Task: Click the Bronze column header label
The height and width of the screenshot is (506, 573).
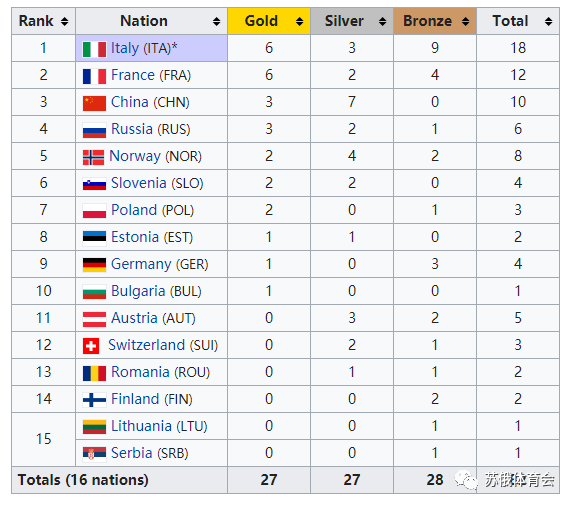Action: [x=428, y=21]
